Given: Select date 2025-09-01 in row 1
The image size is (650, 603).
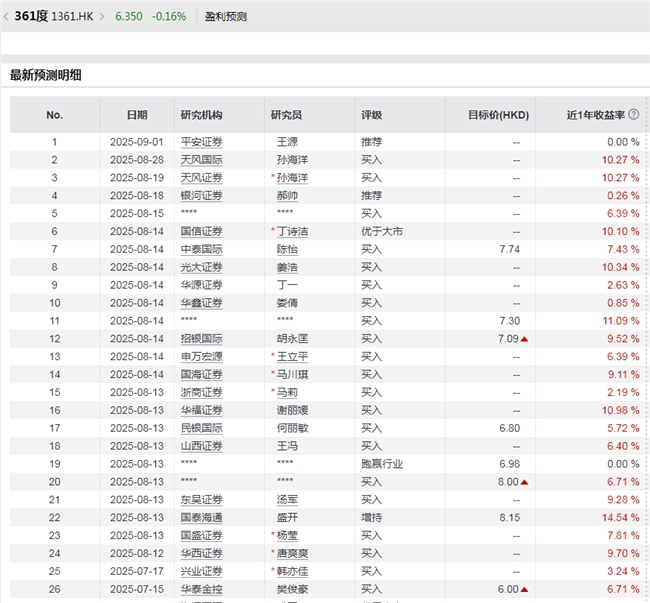Looking at the screenshot, I should pyautogui.click(x=137, y=142).
